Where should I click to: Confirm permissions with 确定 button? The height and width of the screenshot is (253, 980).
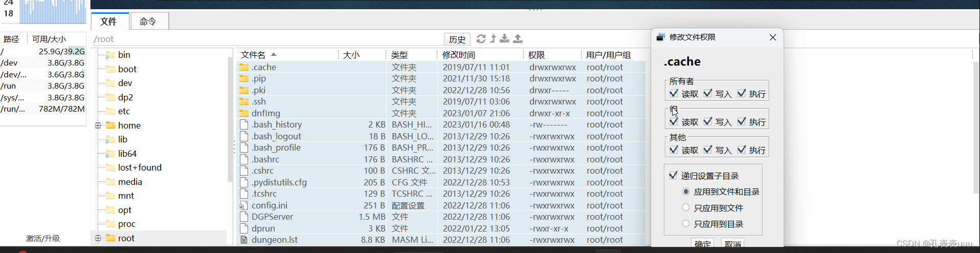click(703, 243)
